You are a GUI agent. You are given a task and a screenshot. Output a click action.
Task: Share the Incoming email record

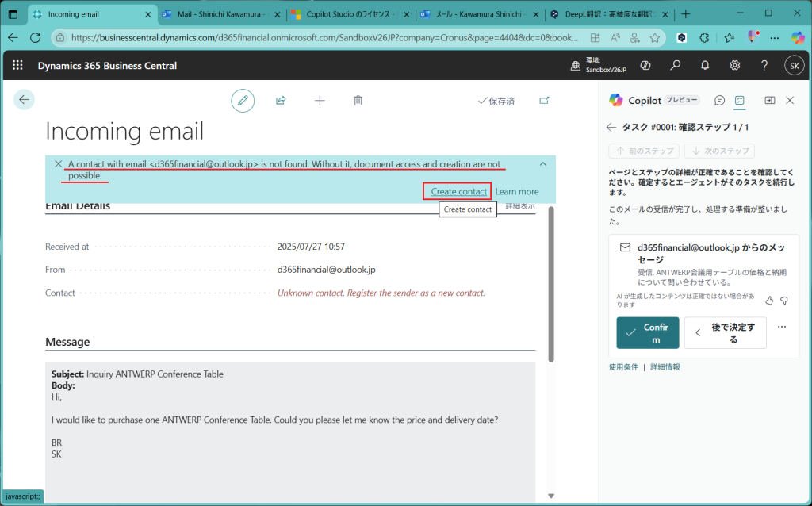coord(281,101)
